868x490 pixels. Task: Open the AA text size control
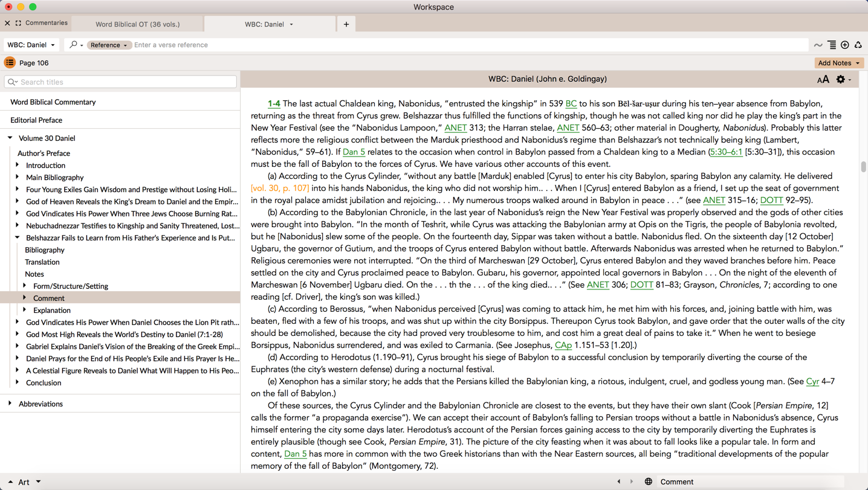click(823, 80)
